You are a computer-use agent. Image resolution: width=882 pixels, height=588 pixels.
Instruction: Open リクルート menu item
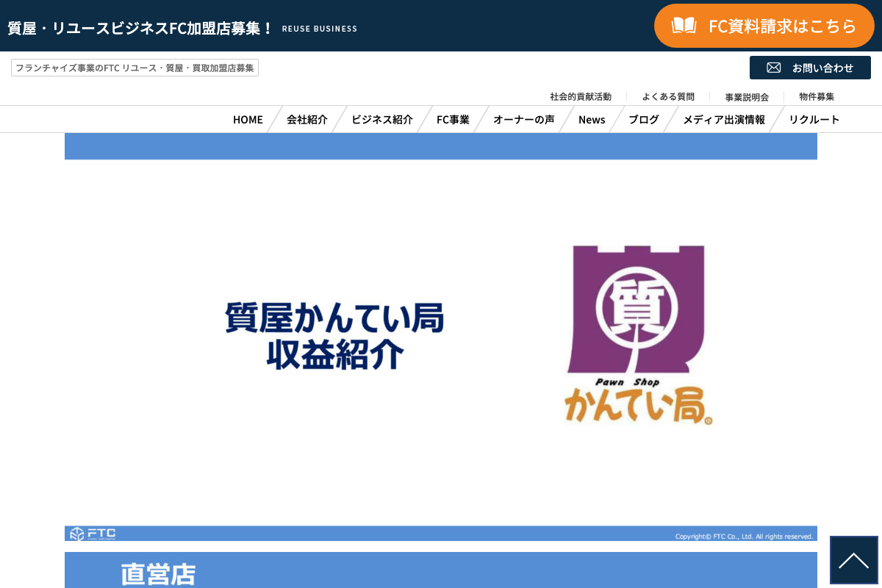tap(814, 119)
